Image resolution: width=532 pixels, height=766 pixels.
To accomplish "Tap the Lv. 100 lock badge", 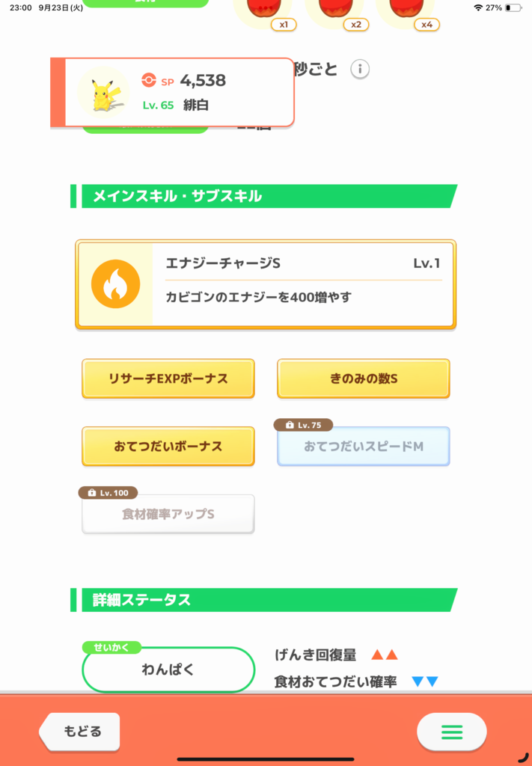I will (x=108, y=493).
